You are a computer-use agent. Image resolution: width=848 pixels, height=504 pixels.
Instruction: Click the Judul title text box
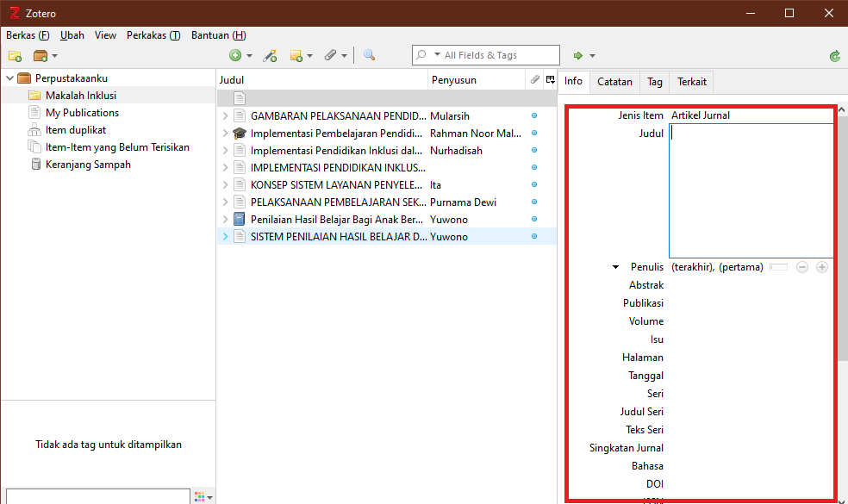(751, 191)
